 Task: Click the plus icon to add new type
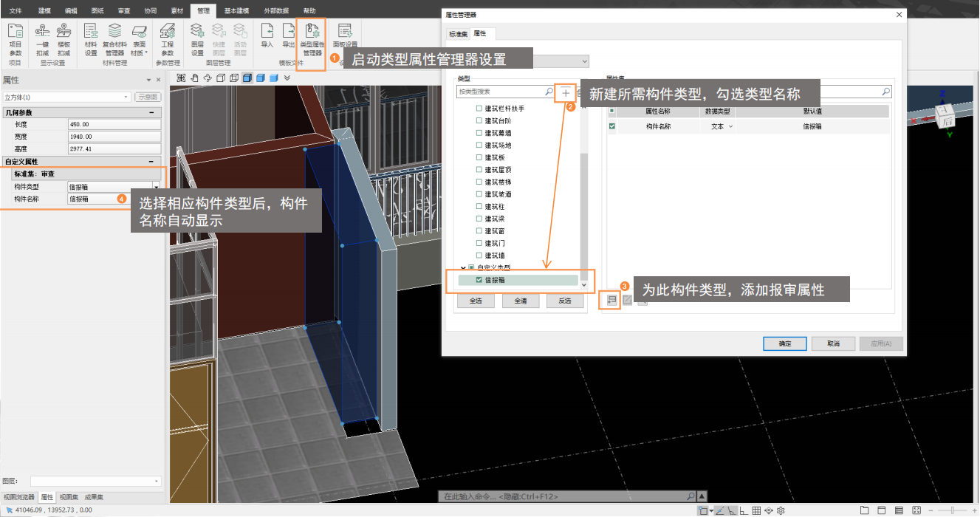[x=566, y=92]
